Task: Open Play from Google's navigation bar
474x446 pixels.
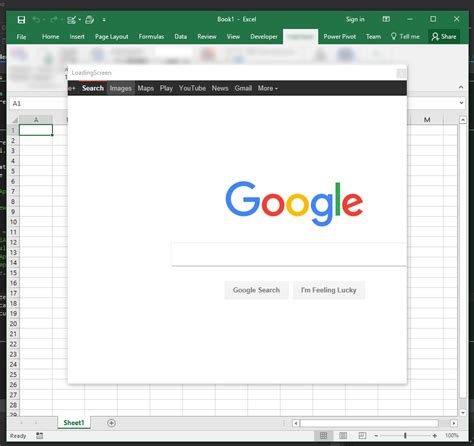Action: (x=166, y=88)
